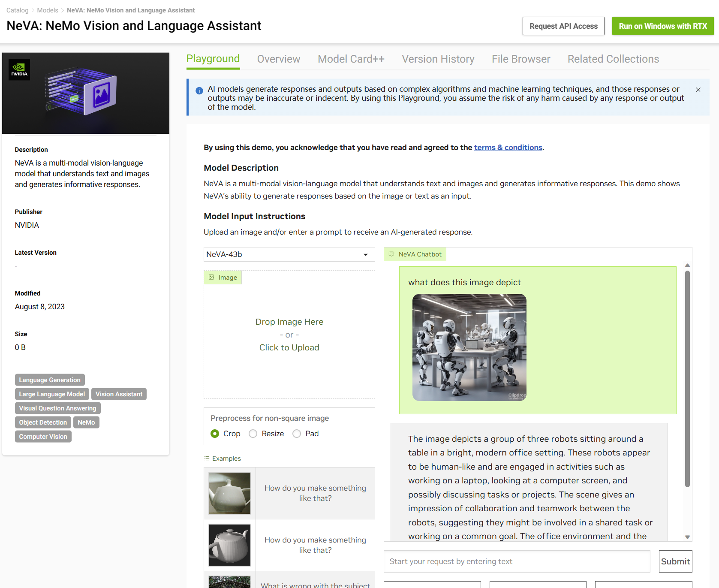The width and height of the screenshot is (719, 588).
Task: Click the Vision Assistant tag
Action: (x=119, y=394)
